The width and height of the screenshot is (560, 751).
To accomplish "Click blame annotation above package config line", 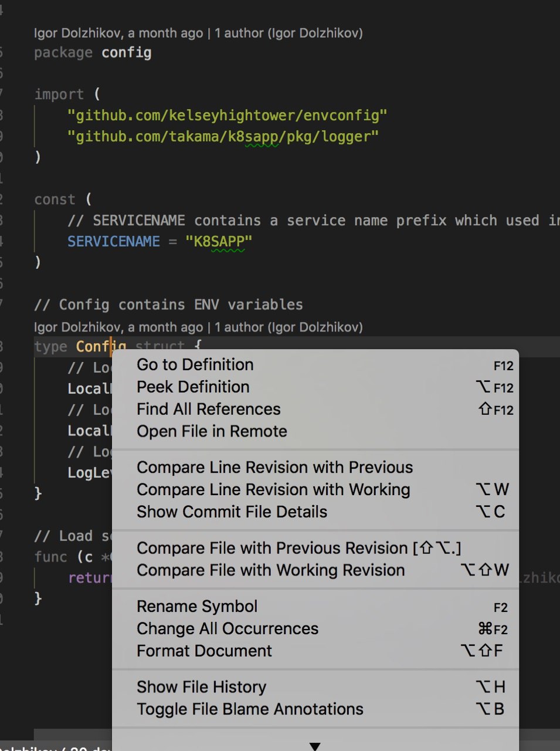I will (198, 33).
